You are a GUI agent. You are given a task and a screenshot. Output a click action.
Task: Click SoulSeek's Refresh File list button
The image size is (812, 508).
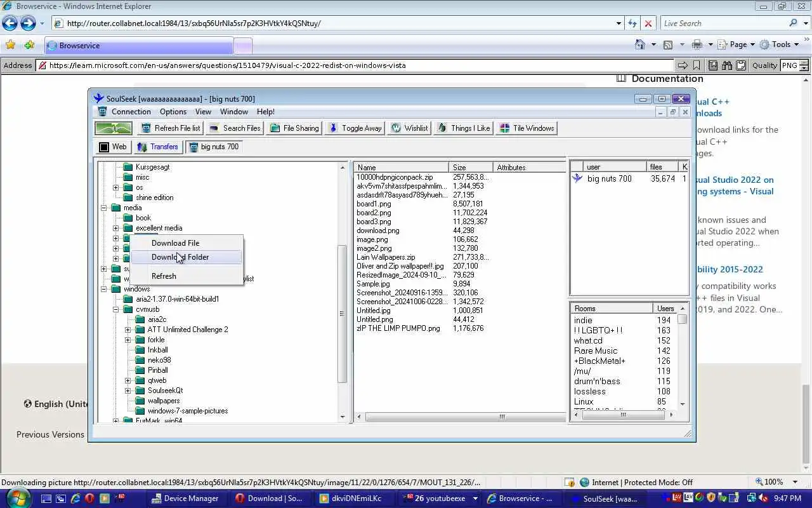click(170, 128)
